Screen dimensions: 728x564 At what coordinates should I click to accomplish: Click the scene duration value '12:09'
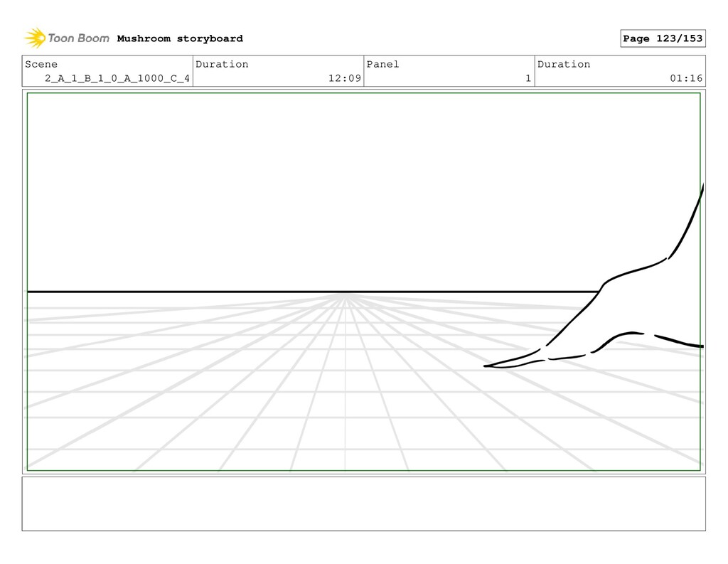pyautogui.click(x=345, y=78)
